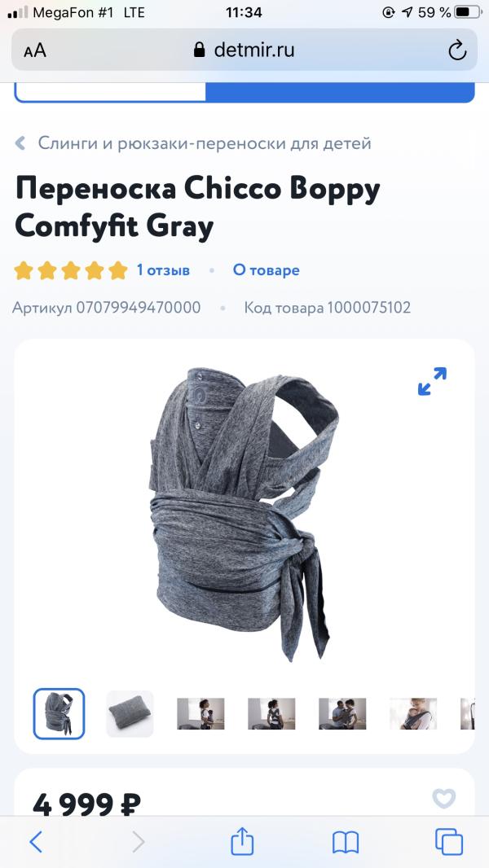Click the breadcrumb back chevron
The image size is (489, 868).
pos(20,143)
